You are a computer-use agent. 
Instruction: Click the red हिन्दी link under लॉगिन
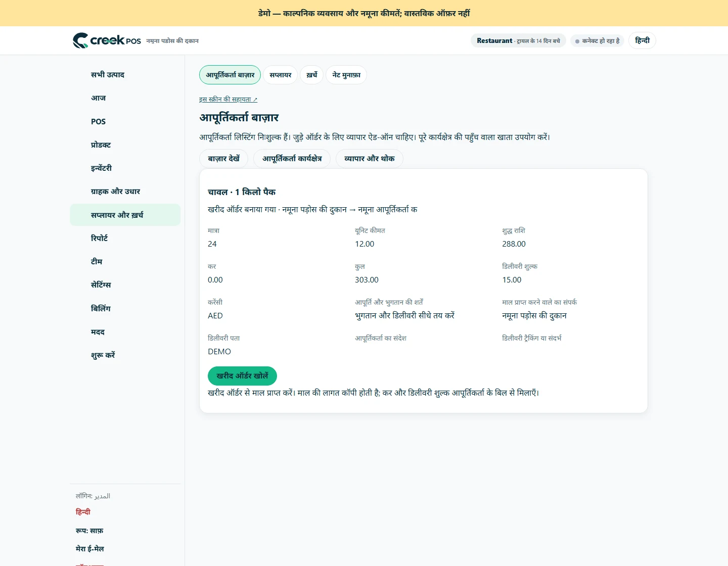coord(83,512)
